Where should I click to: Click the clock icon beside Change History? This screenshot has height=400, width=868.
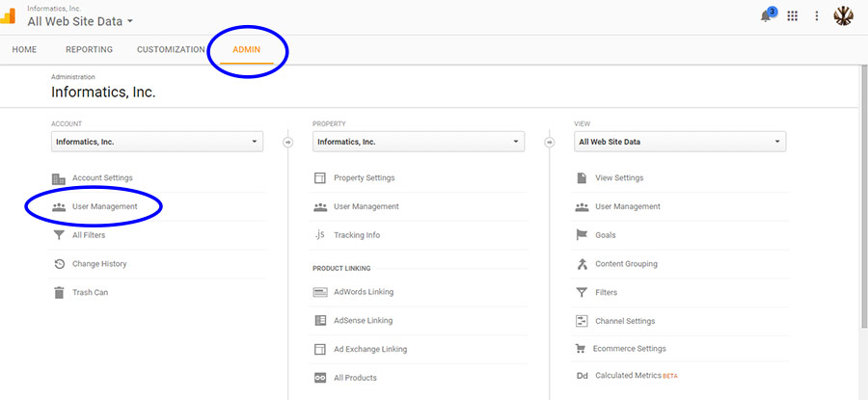click(59, 264)
